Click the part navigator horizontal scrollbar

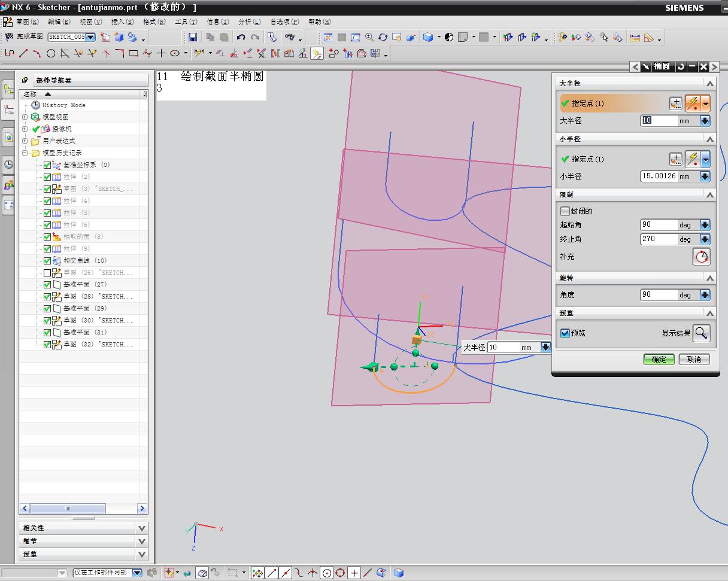tap(83, 509)
